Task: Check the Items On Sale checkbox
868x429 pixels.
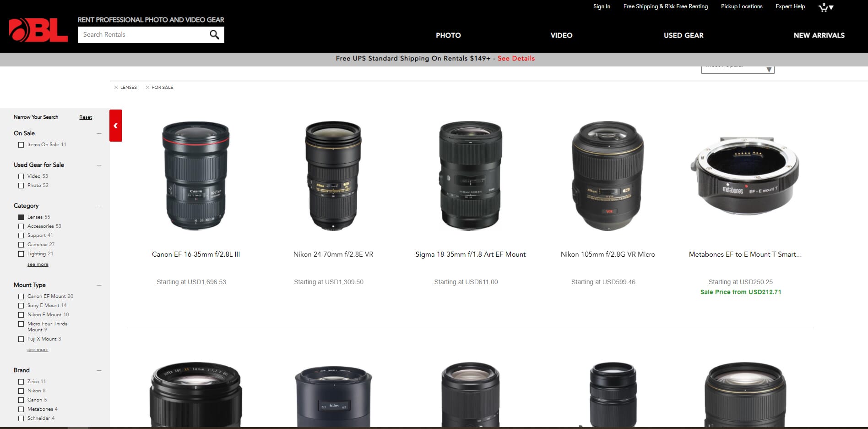Action: pos(21,145)
